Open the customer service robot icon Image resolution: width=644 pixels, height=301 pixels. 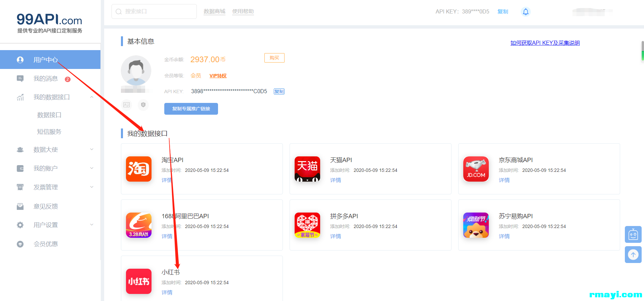click(633, 234)
